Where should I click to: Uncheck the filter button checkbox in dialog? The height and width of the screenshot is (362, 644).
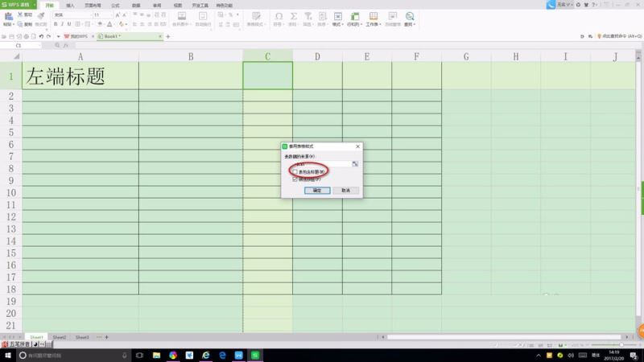coord(295,179)
